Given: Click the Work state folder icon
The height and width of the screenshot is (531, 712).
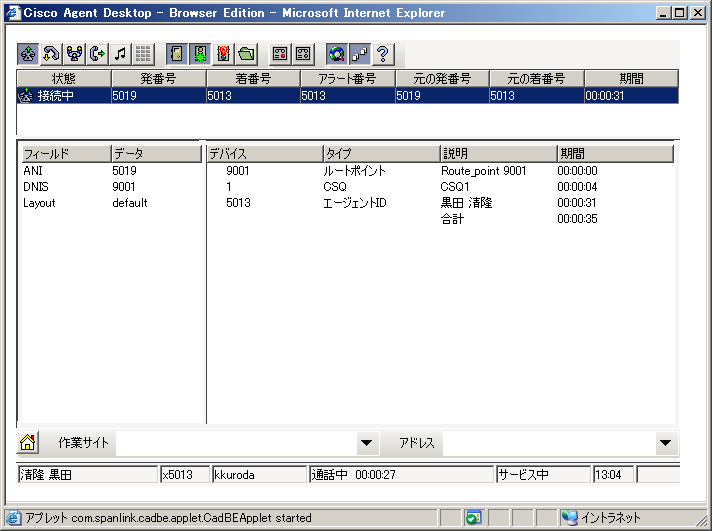Looking at the screenshot, I should coord(247,54).
